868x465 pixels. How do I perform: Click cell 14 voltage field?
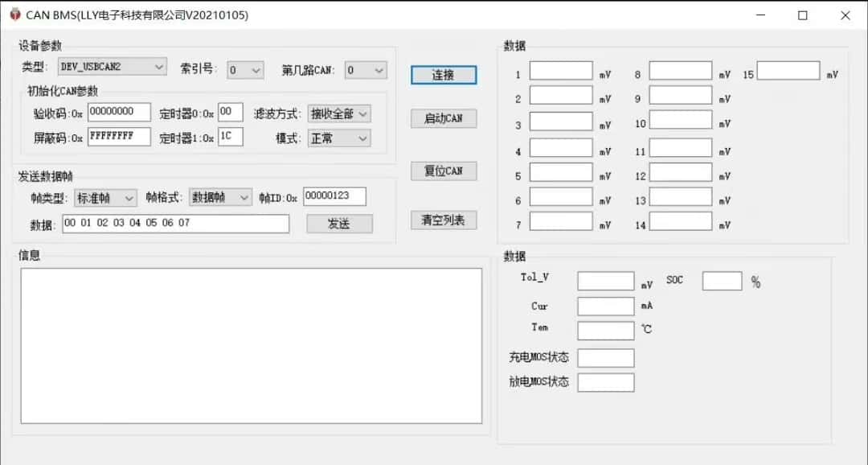pos(681,221)
